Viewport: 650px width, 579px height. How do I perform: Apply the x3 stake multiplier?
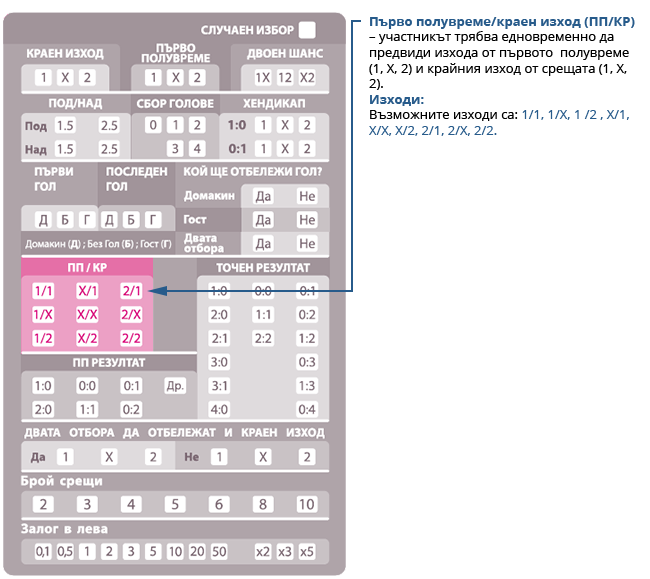click(x=285, y=552)
